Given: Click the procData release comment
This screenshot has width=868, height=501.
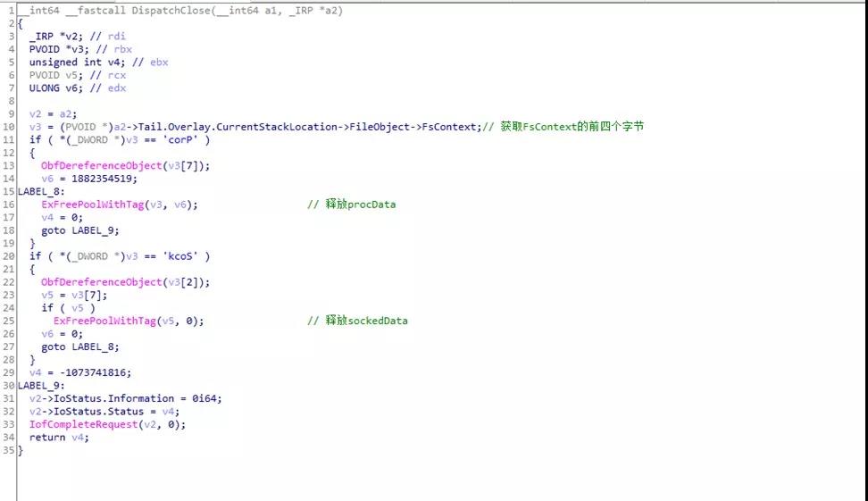Looking at the screenshot, I should [352, 205].
